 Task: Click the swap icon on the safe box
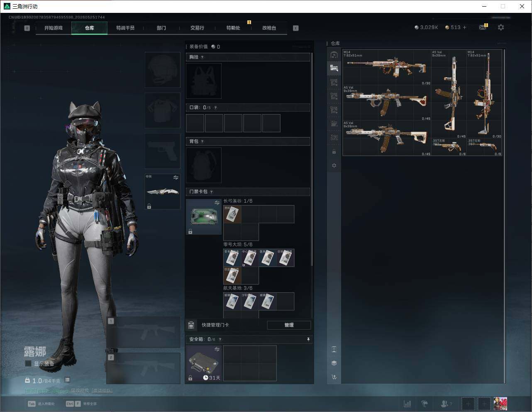217,349
